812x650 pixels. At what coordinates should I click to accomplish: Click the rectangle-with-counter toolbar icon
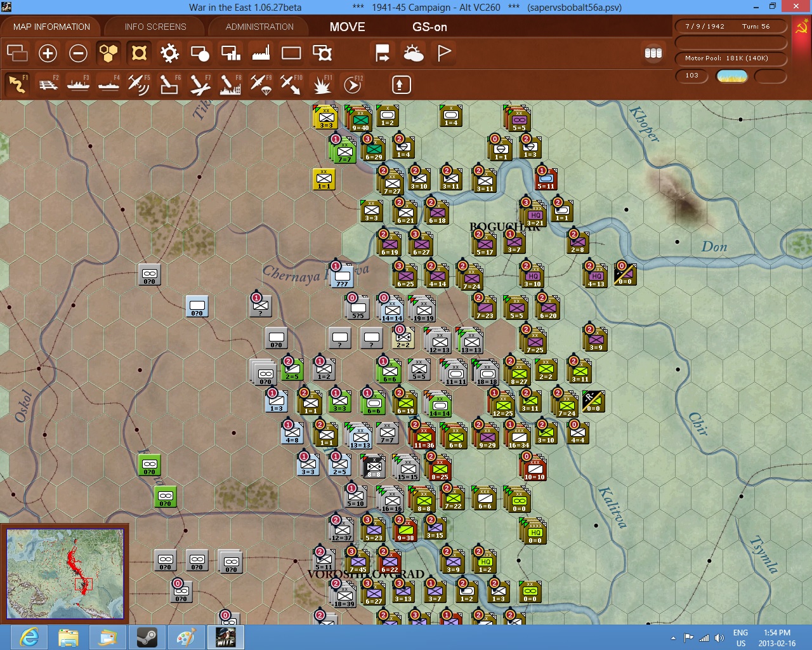[322, 53]
